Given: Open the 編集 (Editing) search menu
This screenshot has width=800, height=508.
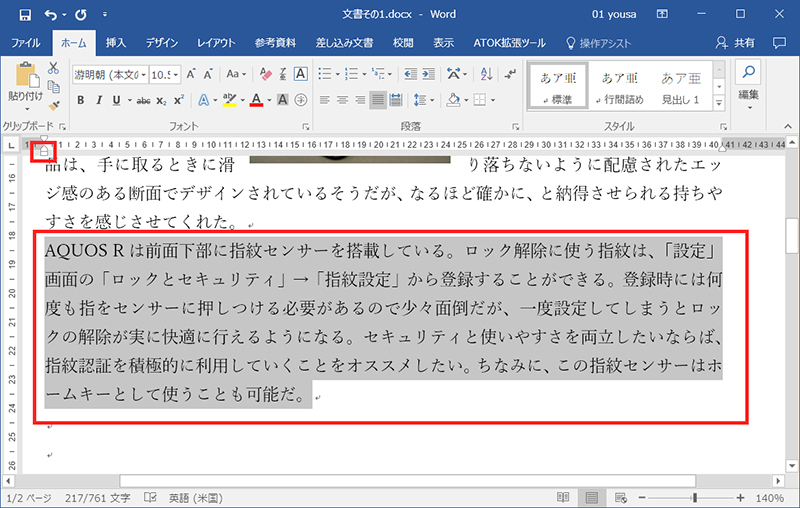Looking at the screenshot, I should [x=748, y=85].
